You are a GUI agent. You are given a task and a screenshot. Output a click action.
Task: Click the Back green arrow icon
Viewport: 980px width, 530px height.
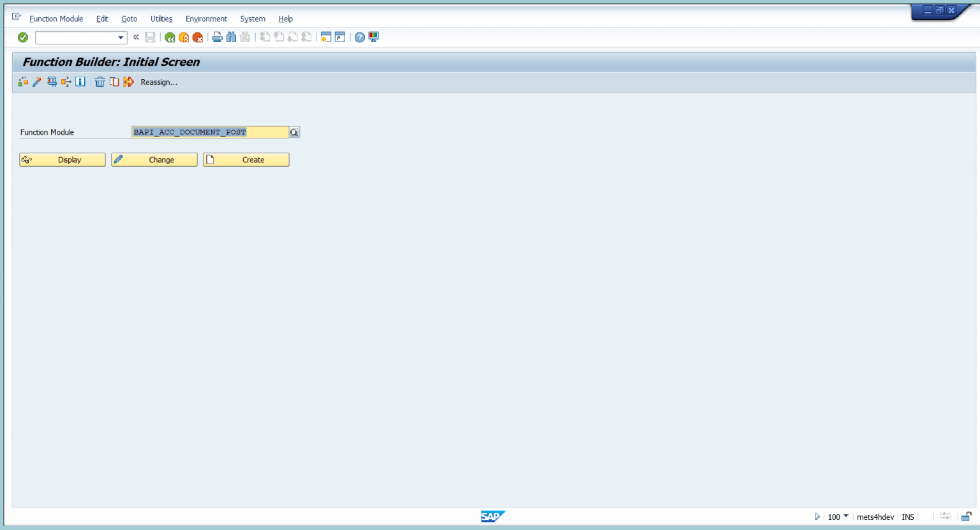[x=170, y=37]
